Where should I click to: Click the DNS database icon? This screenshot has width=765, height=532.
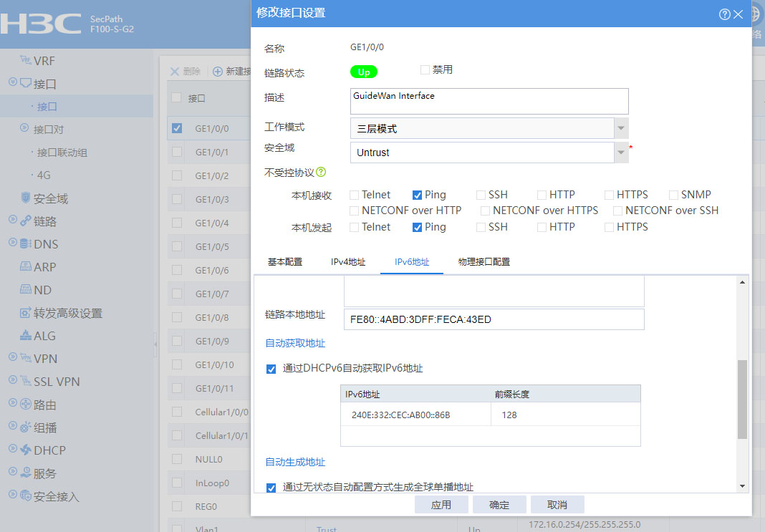25,243
